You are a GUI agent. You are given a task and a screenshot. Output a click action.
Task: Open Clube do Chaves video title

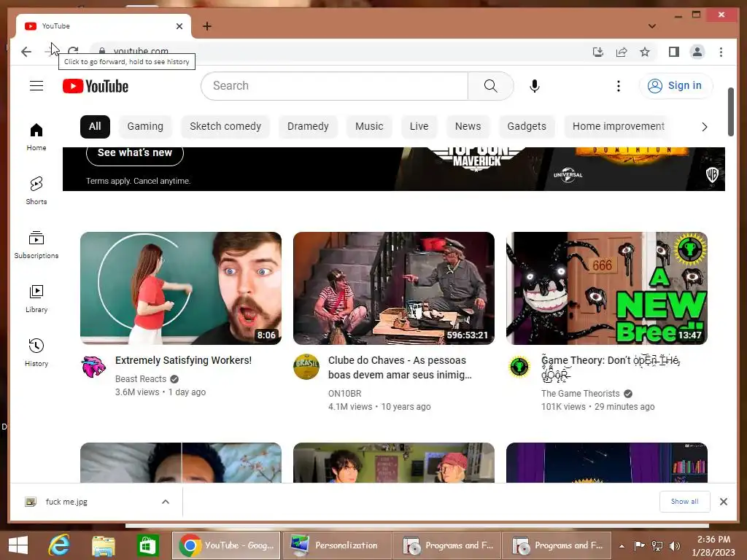[400, 367]
